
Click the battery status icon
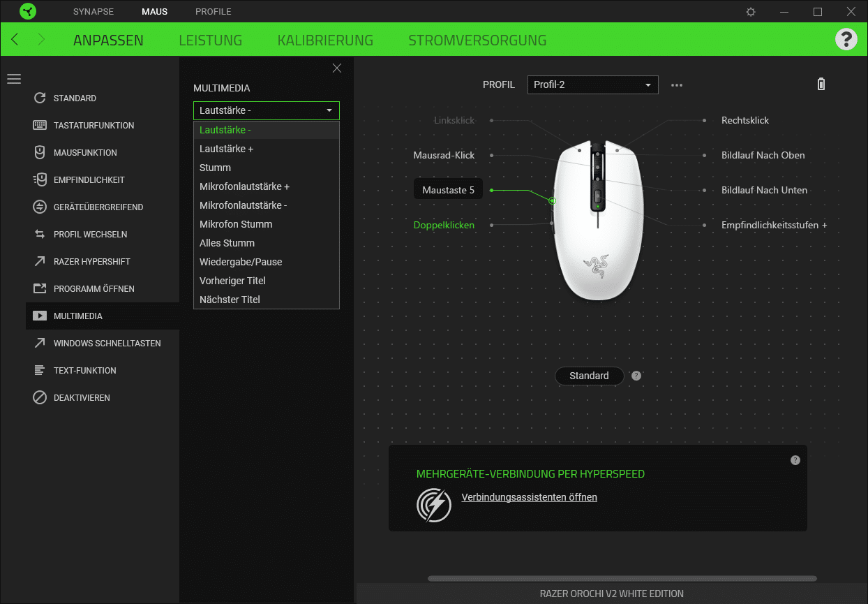pos(821,84)
